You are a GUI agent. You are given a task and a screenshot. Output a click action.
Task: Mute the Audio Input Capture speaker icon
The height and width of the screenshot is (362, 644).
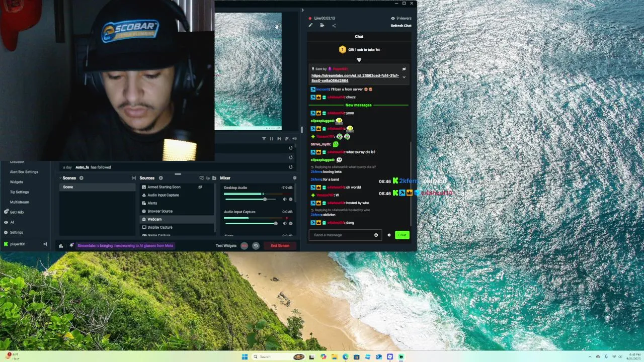tap(284, 223)
